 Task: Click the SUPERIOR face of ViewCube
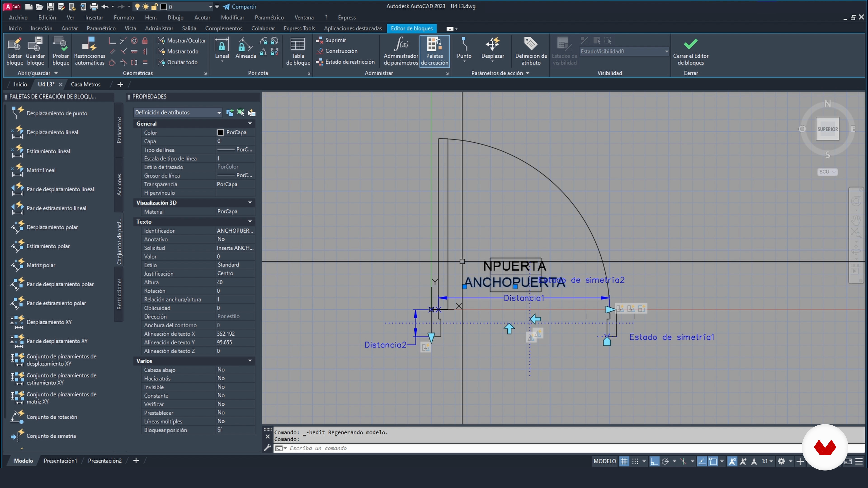pos(828,129)
